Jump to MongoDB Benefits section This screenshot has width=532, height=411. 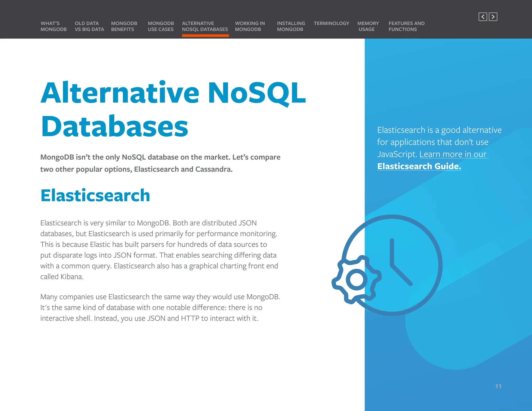(x=124, y=26)
